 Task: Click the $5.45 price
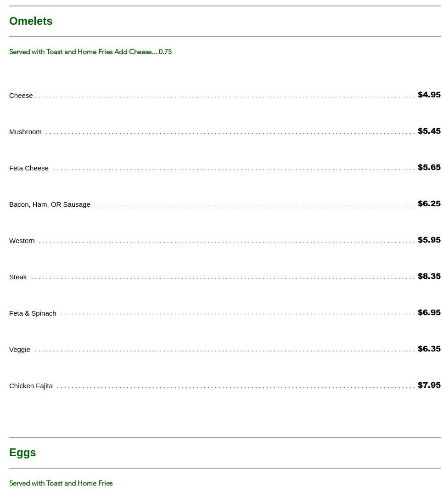point(429,131)
